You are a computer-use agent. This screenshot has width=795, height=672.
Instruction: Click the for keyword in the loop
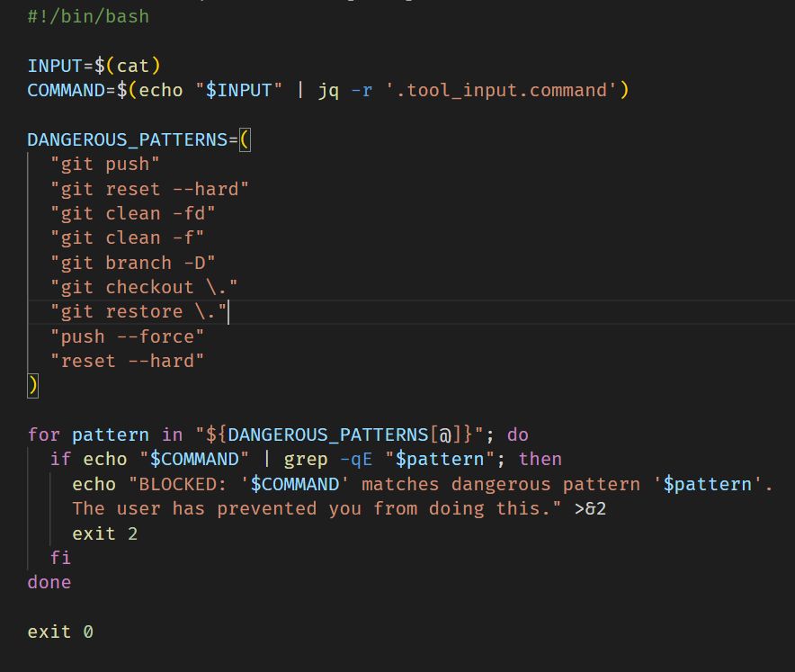[38, 435]
